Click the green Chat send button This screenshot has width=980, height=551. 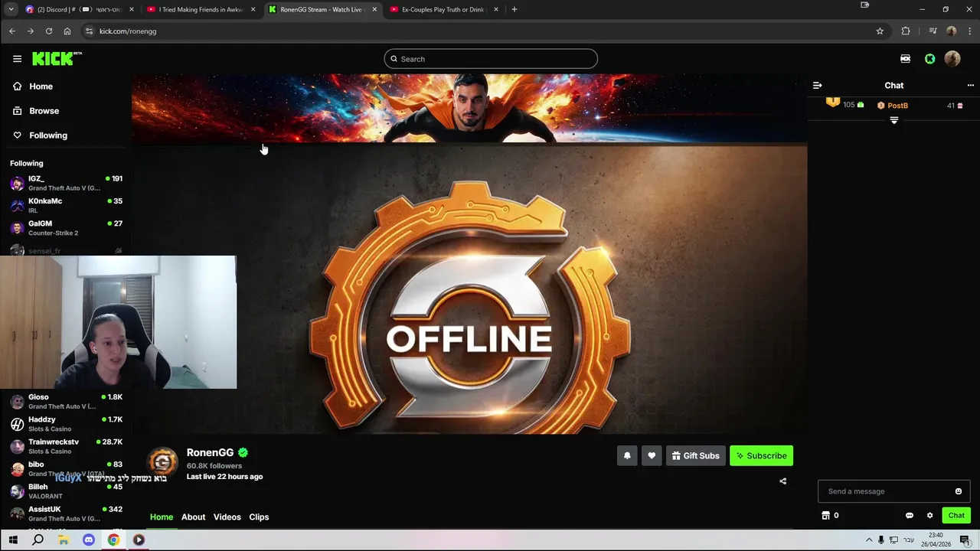(x=956, y=516)
